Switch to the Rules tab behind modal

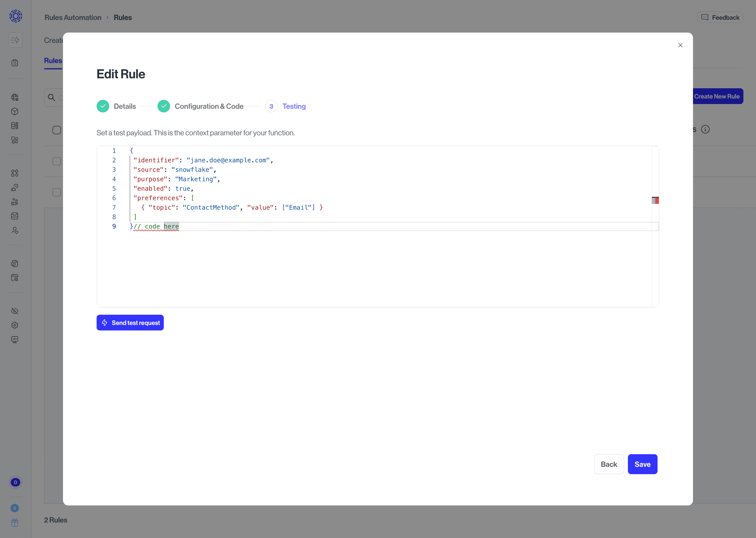[53, 61]
